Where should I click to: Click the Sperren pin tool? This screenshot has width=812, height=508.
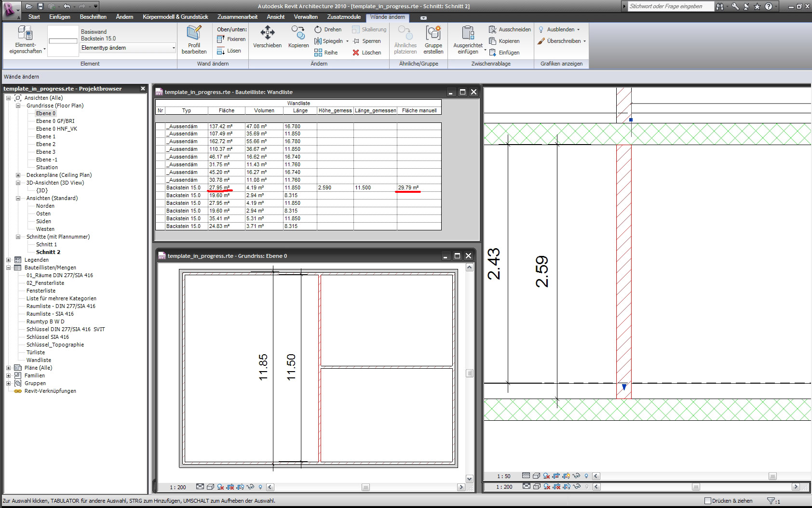pyautogui.click(x=367, y=41)
